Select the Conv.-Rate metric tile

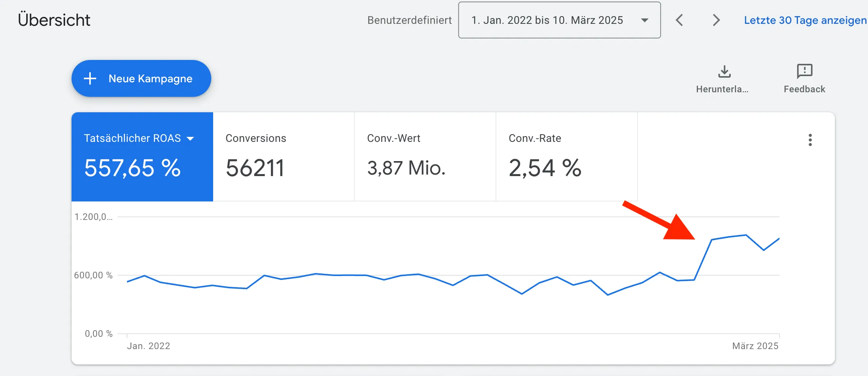click(x=566, y=157)
